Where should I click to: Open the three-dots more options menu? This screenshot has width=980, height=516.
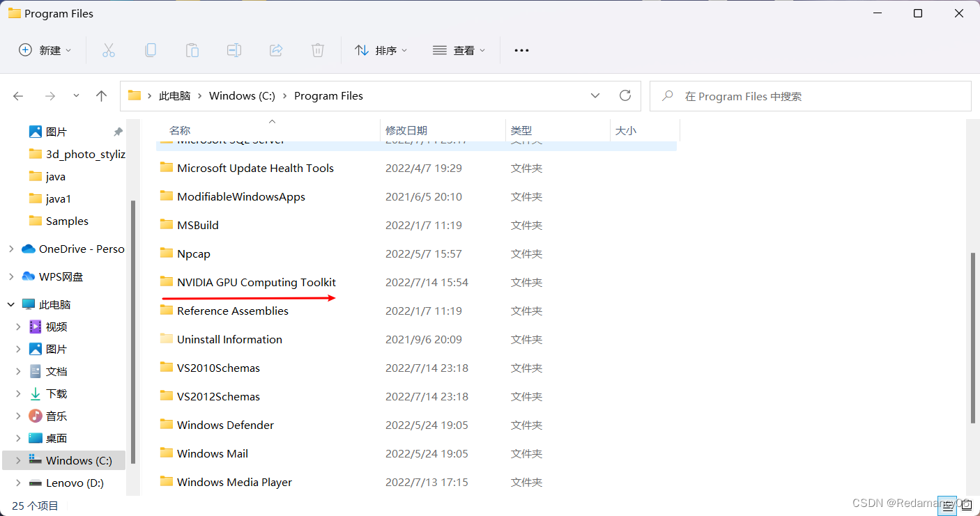[521, 50]
